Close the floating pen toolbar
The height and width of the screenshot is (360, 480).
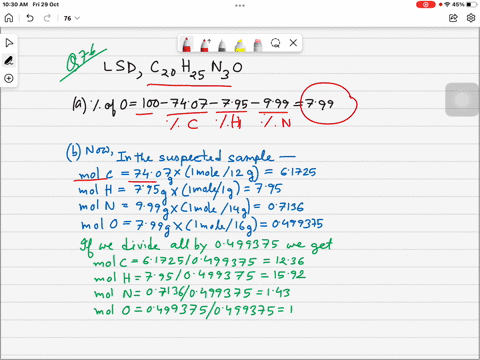[293, 43]
